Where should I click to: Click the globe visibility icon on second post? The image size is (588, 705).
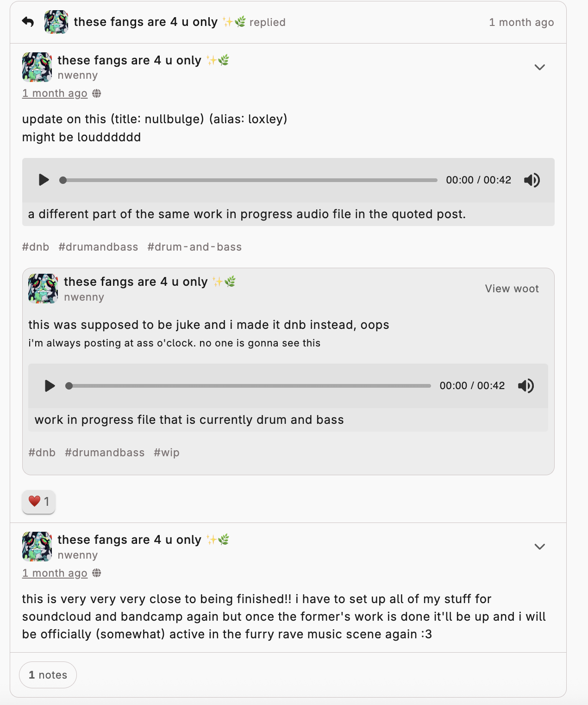[97, 573]
